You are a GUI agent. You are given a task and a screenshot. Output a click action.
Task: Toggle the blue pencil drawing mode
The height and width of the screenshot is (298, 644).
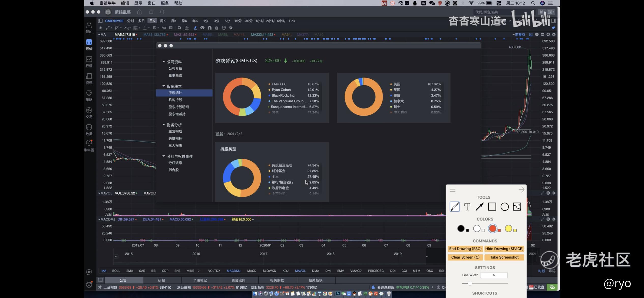195,28
